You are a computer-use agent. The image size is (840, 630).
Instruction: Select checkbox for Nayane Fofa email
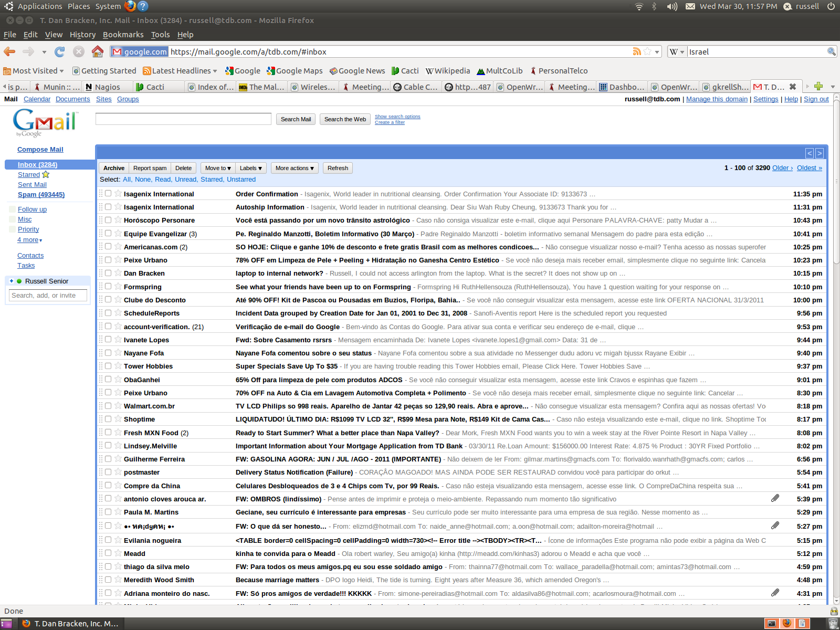108,353
